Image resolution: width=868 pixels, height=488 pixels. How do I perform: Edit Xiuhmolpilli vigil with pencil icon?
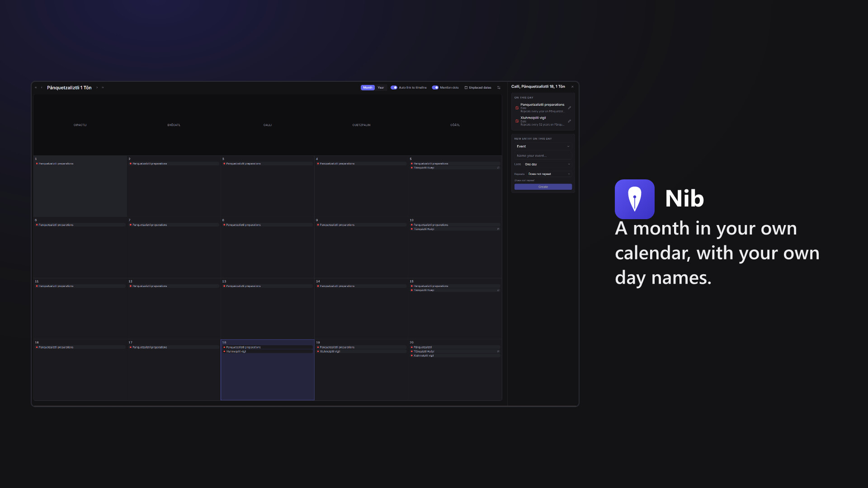(570, 121)
